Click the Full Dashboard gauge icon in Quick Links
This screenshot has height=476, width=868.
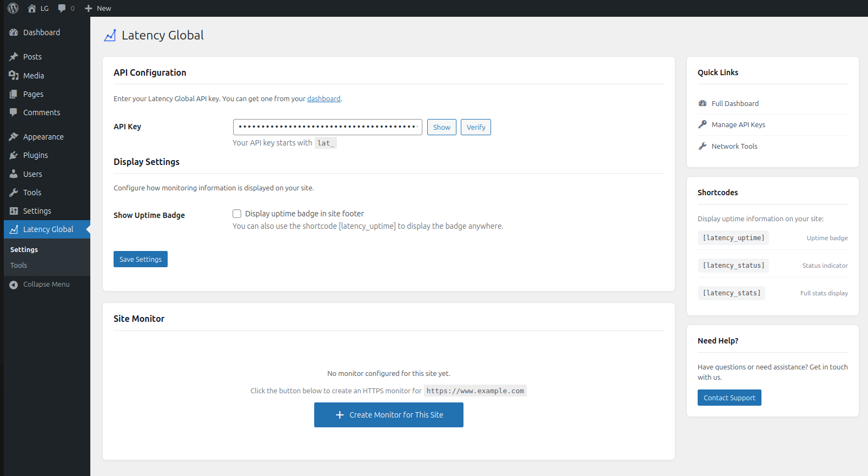pos(703,103)
